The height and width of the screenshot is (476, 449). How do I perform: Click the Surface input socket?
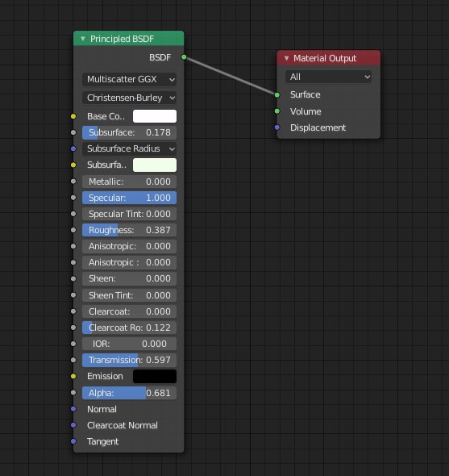pyautogui.click(x=277, y=95)
